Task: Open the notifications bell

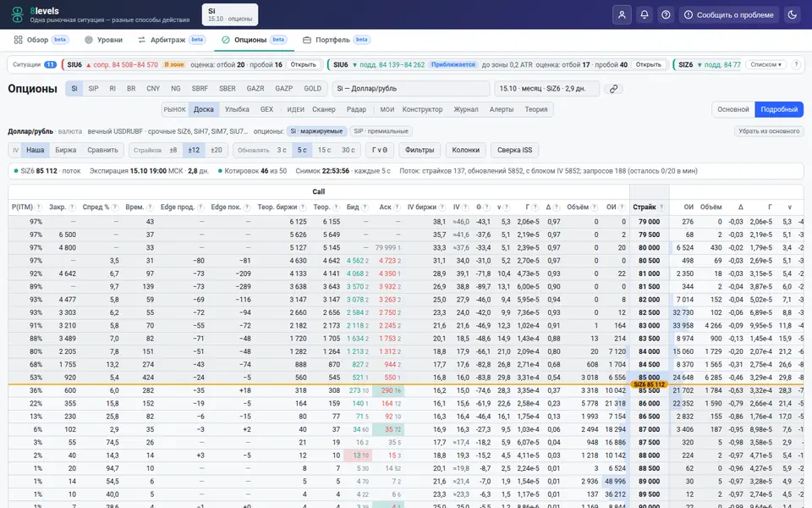Action: [645, 15]
